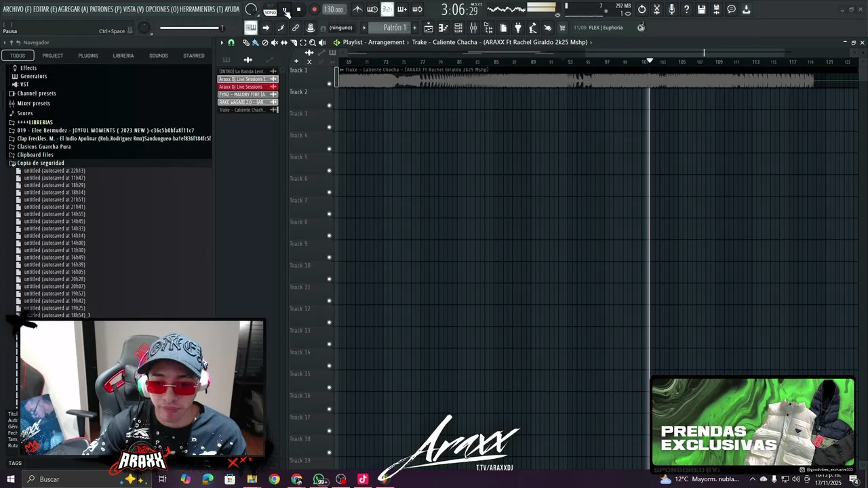Viewport: 868px width, 488px height.
Task: Arm the red record button
Action: [x=314, y=9]
